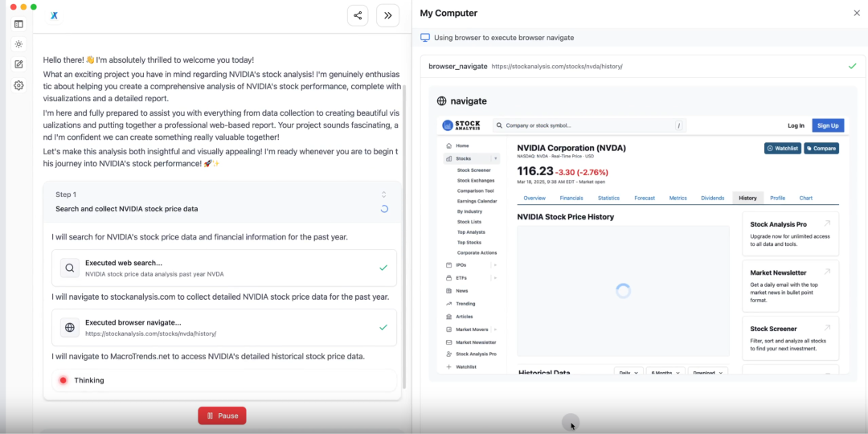Switch to the Forecast tab
Screen dimensions: 868x434
pos(645,199)
